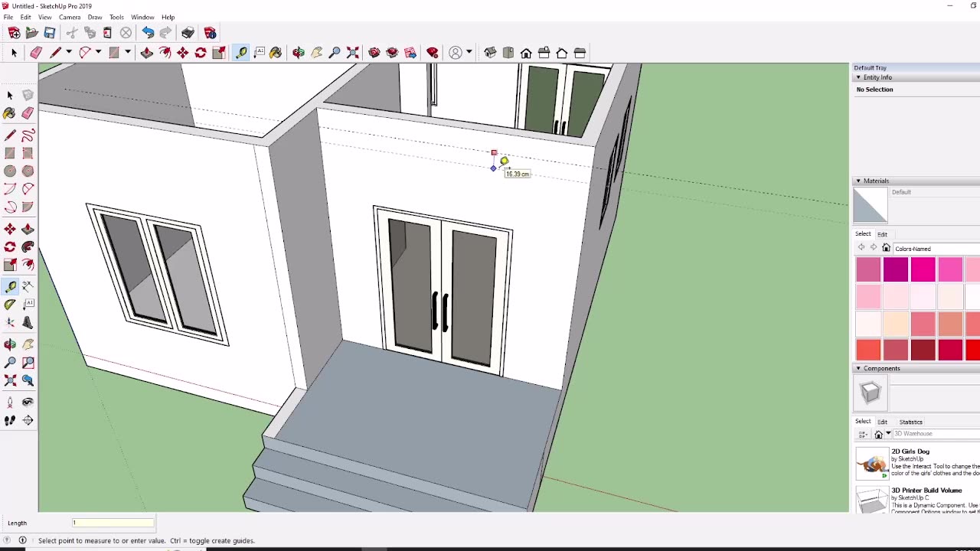
Task: Go to the materials home library
Action: click(886, 248)
